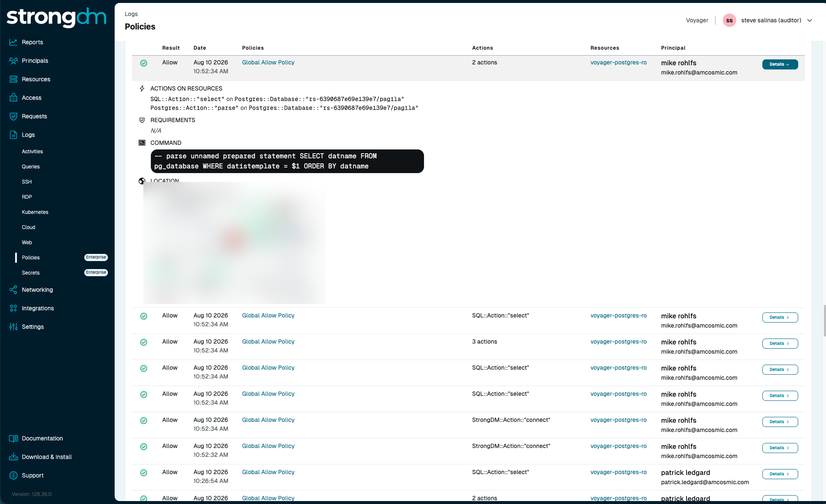
Task: Open the steve salinas account dropdown
Action: point(776,20)
